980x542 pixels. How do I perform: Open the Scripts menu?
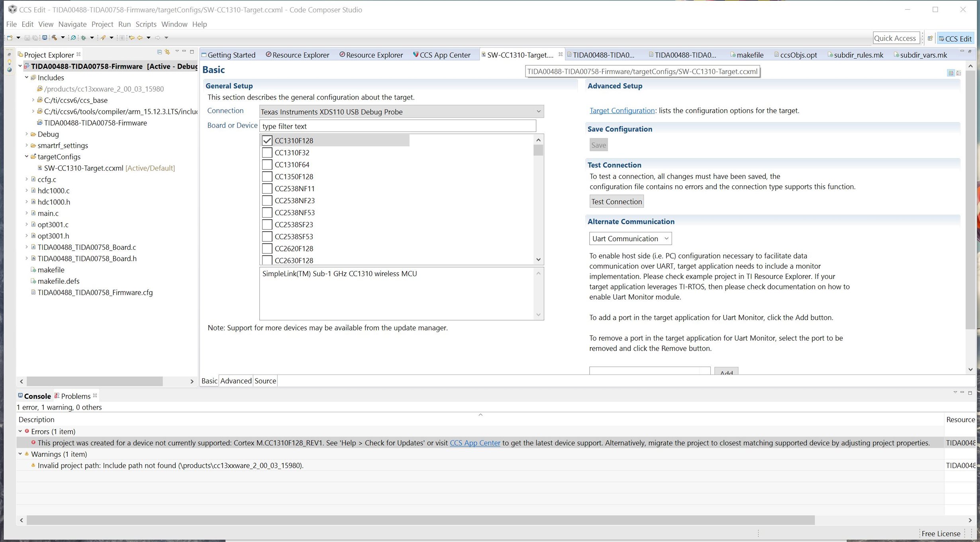(x=146, y=24)
